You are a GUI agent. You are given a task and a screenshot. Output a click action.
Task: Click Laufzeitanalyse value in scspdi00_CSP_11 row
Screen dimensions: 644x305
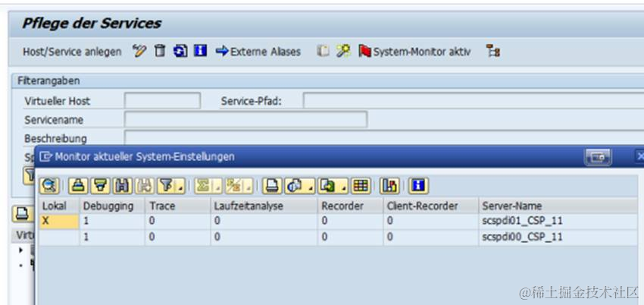(264, 237)
